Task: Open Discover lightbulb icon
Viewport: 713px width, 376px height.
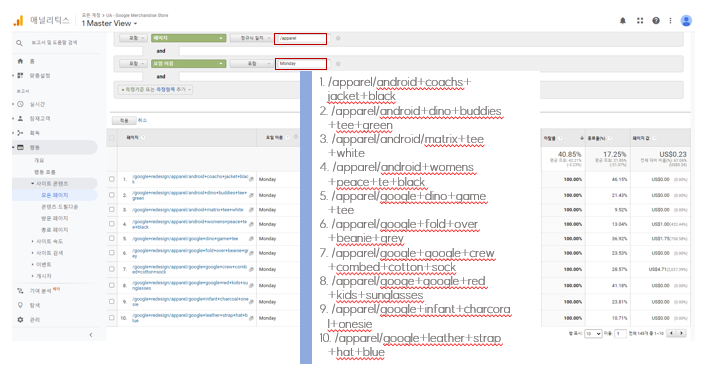Action: [20, 305]
